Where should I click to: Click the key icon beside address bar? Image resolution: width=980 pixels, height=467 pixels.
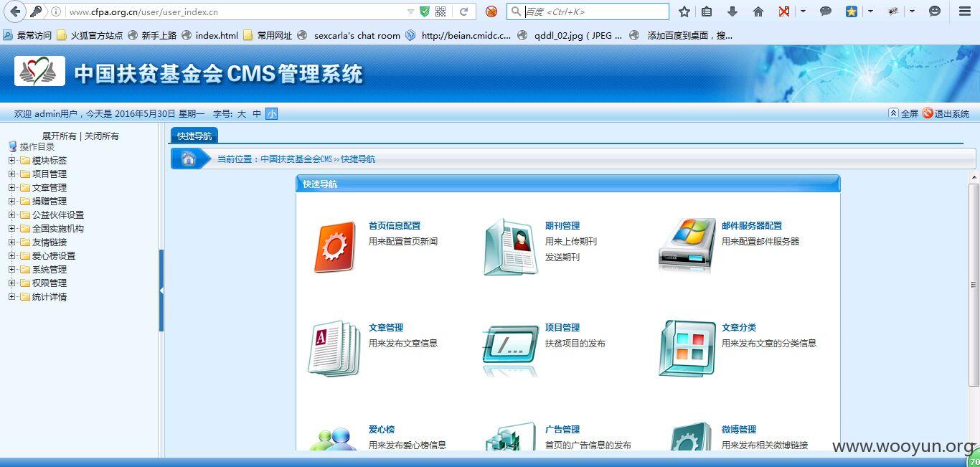pyautogui.click(x=36, y=11)
